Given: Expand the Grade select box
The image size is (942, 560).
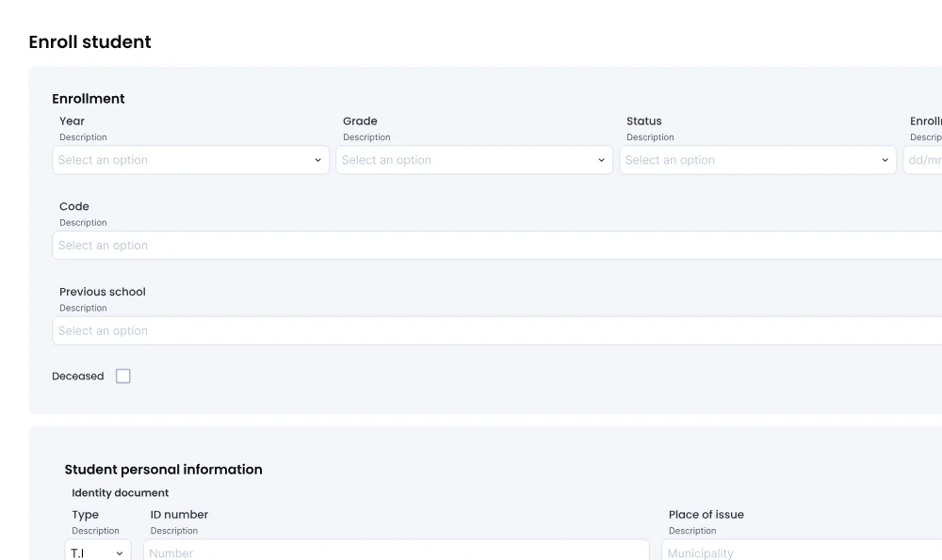Looking at the screenshot, I should click(475, 160).
